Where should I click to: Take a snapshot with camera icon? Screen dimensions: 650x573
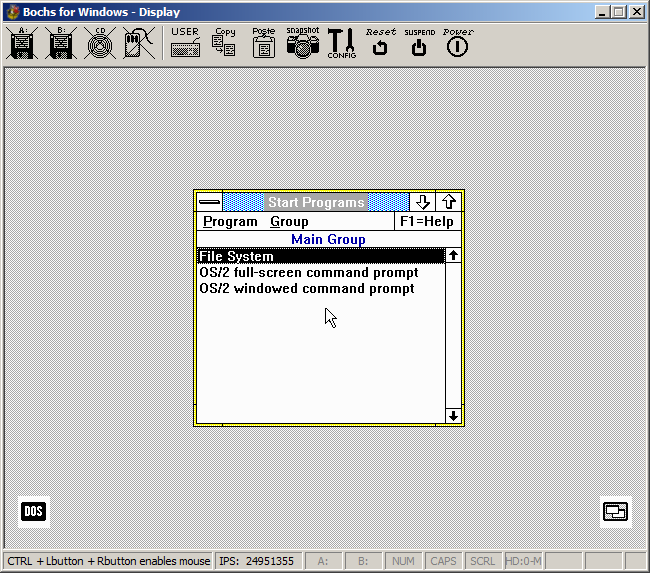[x=303, y=43]
